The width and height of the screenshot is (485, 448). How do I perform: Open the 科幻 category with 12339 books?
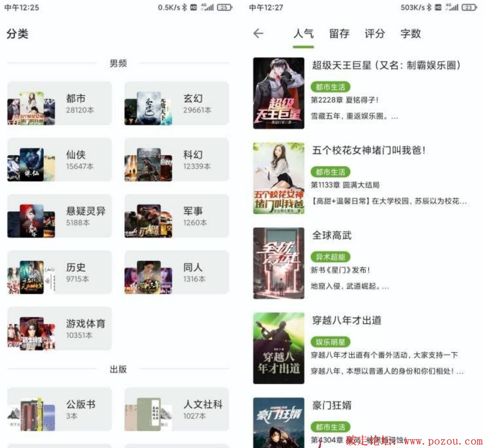click(x=176, y=159)
